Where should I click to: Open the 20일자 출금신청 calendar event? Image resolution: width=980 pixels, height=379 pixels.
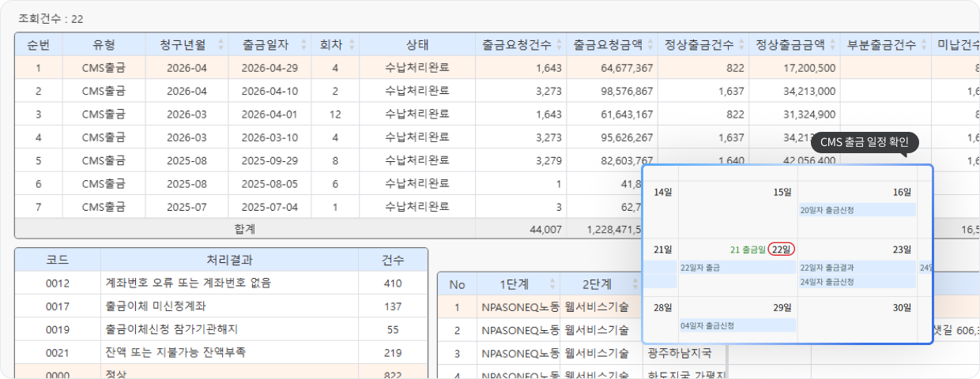point(857,210)
